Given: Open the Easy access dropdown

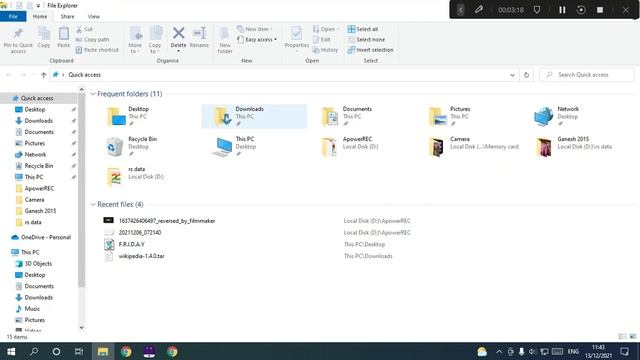Looking at the screenshot, I should pos(257,40).
